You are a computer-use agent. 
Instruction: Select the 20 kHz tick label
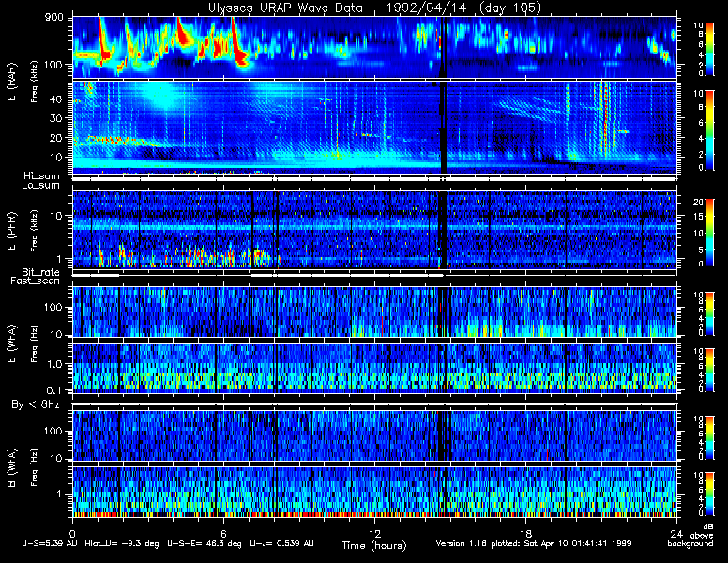(x=55, y=138)
